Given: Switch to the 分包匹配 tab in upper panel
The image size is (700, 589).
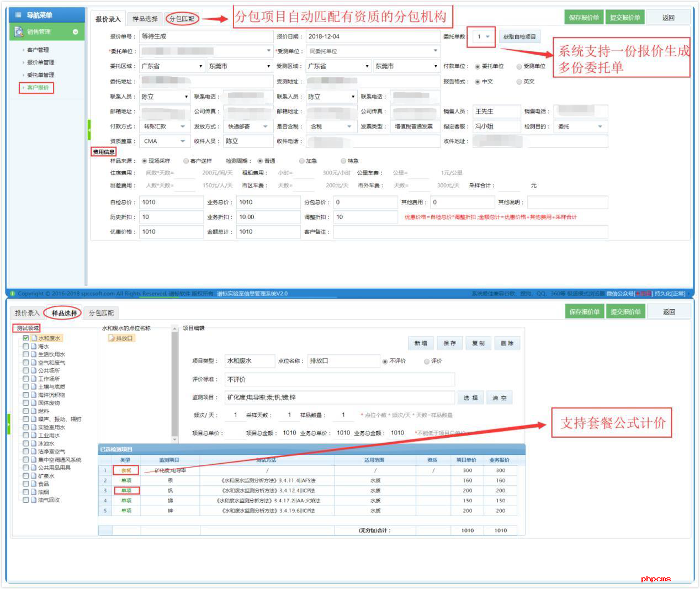Looking at the screenshot, I should [x=182, y=19].
